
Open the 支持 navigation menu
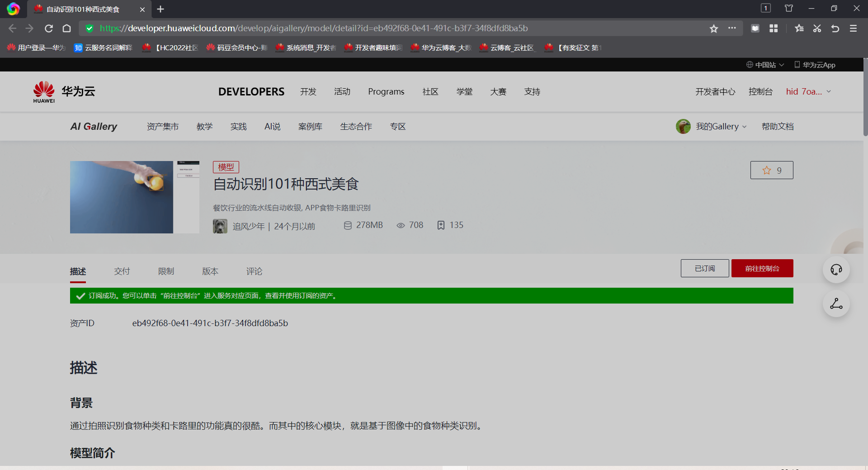point(532,92)
